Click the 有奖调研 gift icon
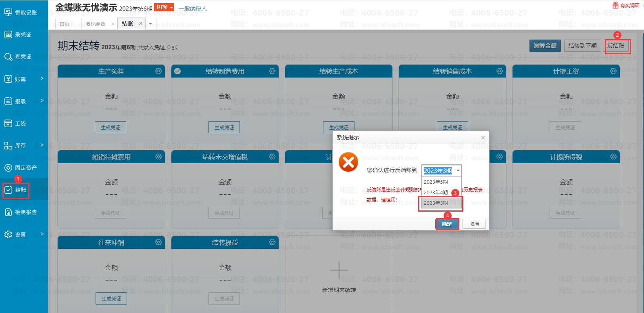Image resolution: width=644 pixels, height=313 pixels. coord(615,5)
